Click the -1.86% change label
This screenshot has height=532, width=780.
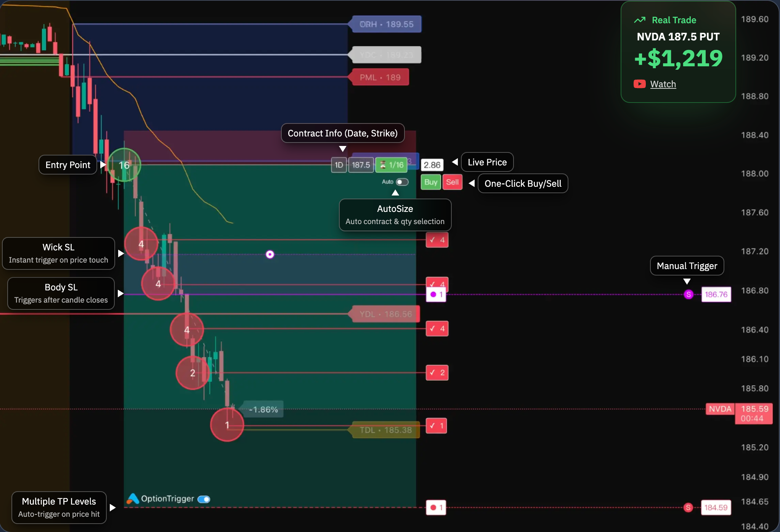click(263, 410)
